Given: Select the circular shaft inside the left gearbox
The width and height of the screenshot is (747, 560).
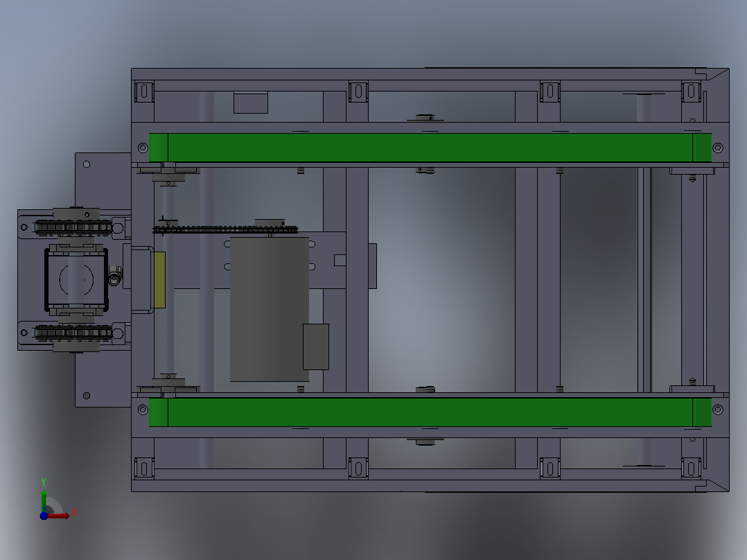Looking at the screenshot, I should click(x=76, y=279).
